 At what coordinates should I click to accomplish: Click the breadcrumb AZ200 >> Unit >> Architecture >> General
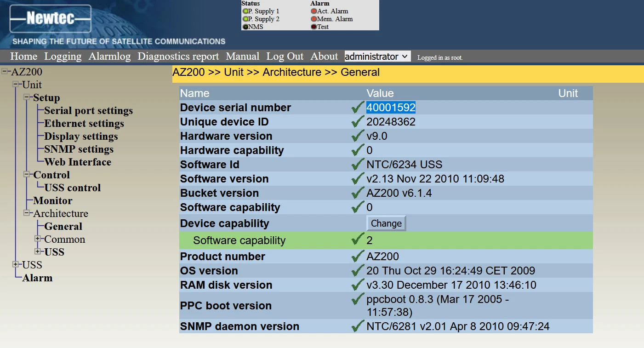(276, 72)
